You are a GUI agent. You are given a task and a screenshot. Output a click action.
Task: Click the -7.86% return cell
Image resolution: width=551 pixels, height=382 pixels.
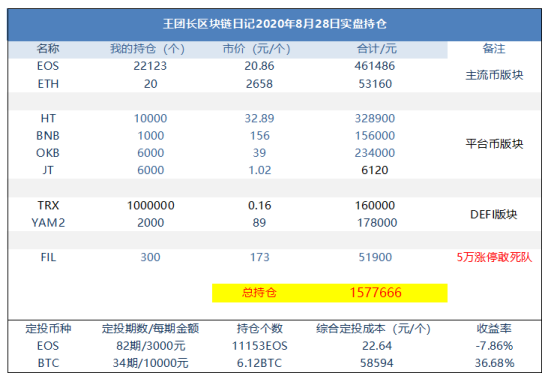pyautogui.click(x=494, y=346)
